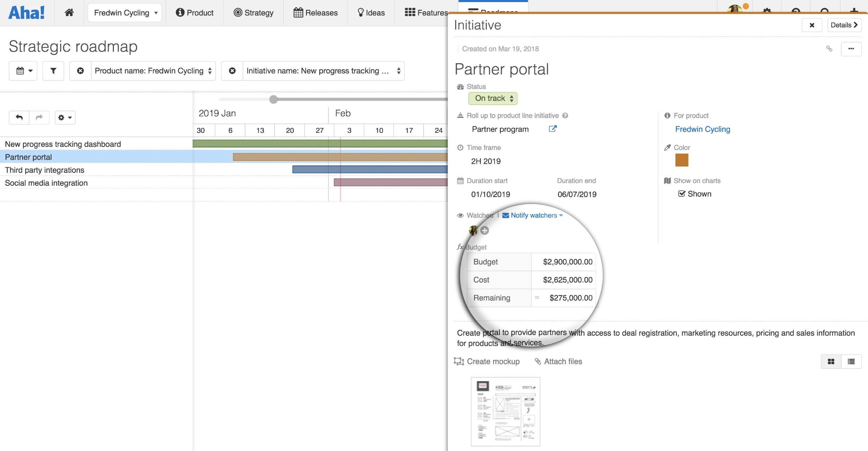The image size is (868, 451).
Task: Go to the Ideas tab
Action: click(371, 13)
